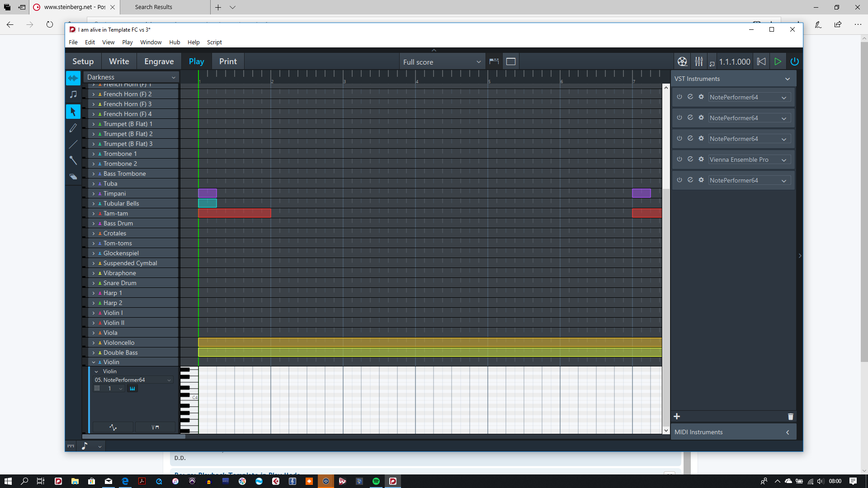
Task: Toggle power for the first NotePerformer64 instrument
Action: [679, 97]
